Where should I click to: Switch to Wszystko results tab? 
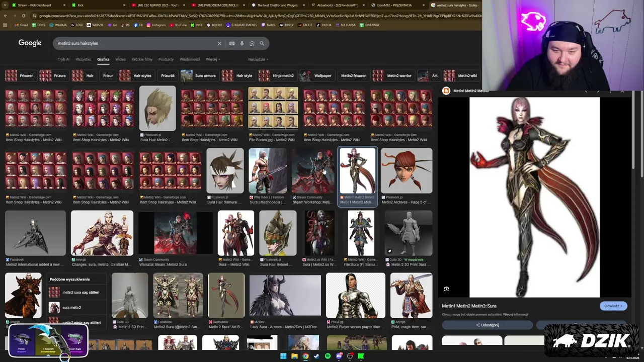pos(84,59)
